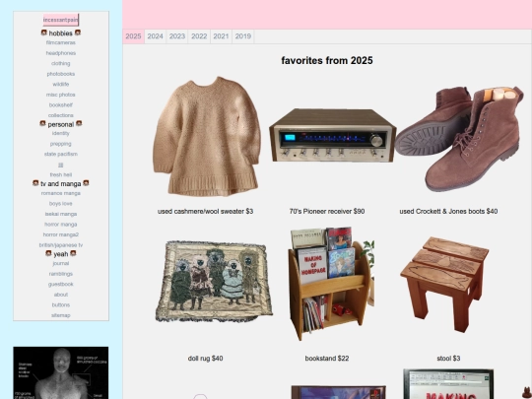
Task: Click caption '70's Pioneer receiver $90'
Action: pos(327,212)
